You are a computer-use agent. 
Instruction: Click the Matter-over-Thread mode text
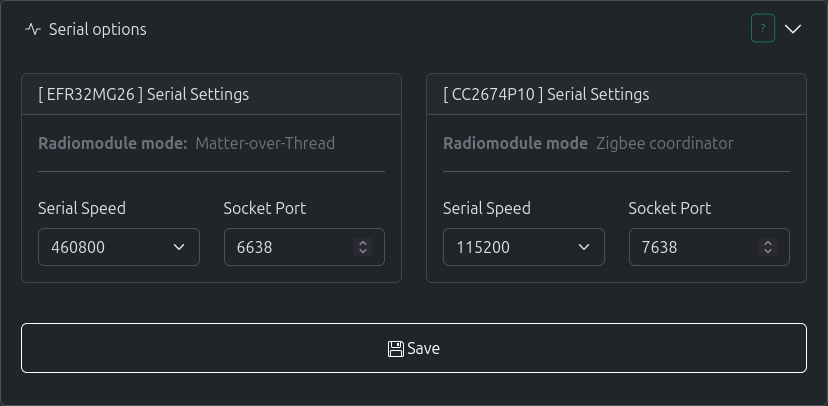(265, 143)
